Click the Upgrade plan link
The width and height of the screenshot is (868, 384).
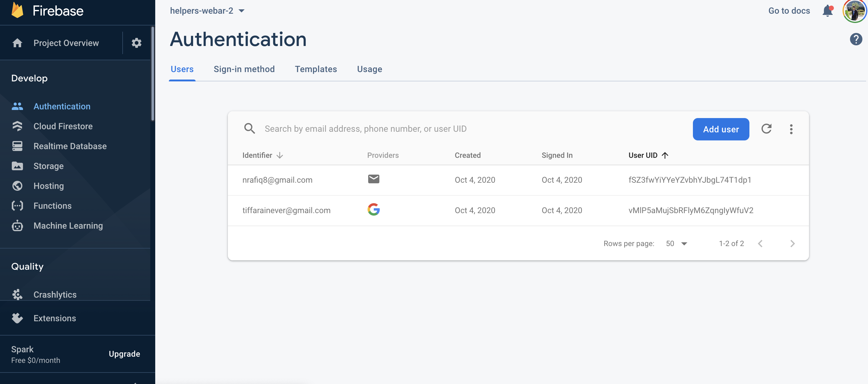point(124,354)
